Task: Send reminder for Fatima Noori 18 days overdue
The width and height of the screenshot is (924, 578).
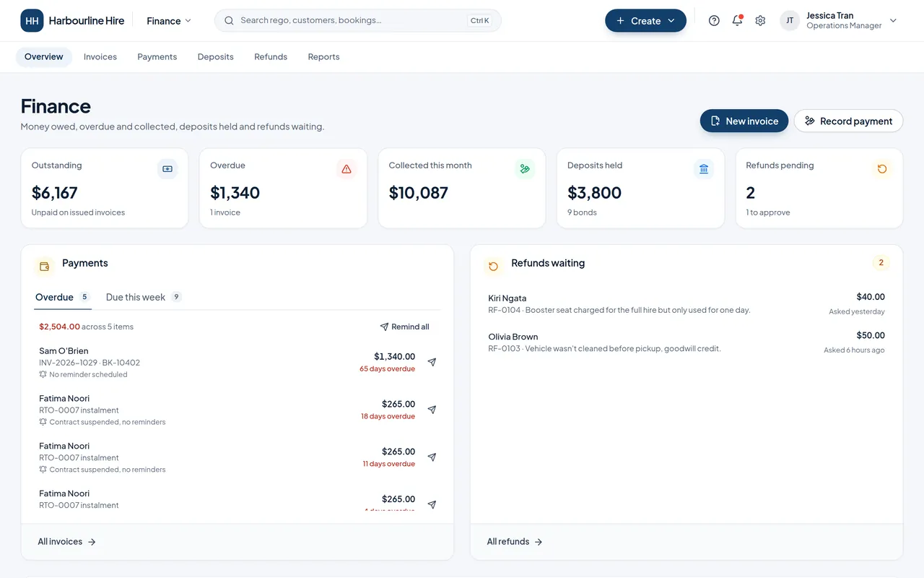Action: (432, 410)
